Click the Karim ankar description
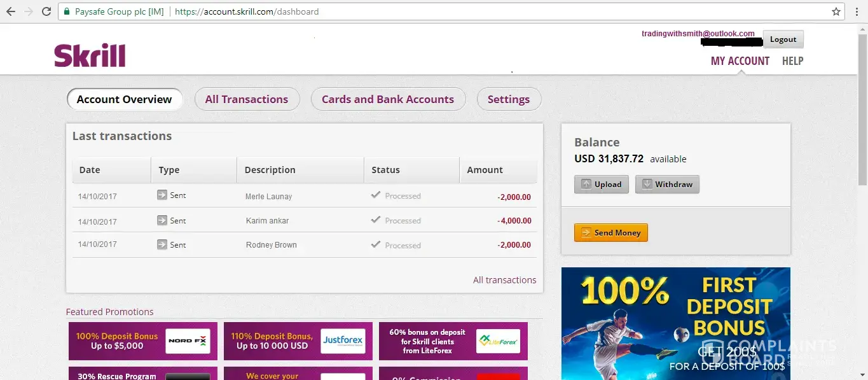The height and width of the screenshot is (380, 868). (x=267, y=221)
